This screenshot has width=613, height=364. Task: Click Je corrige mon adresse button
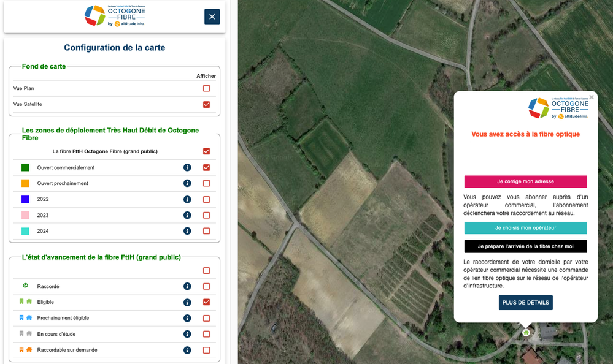[x=525, y=182]
